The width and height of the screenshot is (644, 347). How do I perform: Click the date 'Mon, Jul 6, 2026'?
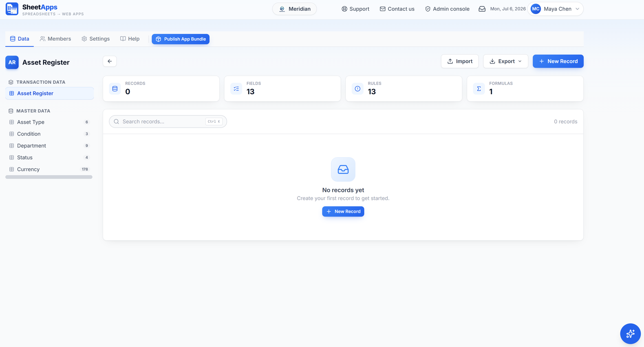(508, 9)
